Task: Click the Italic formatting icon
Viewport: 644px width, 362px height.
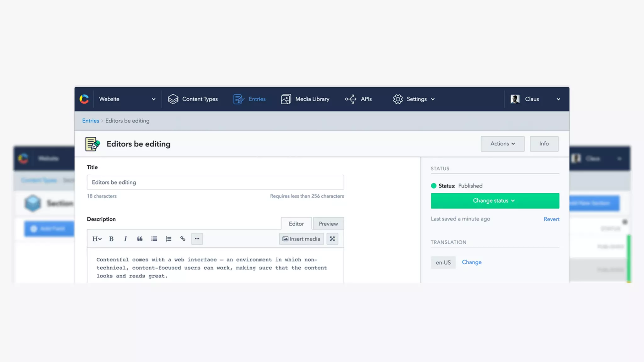Action: coord(125,239)
